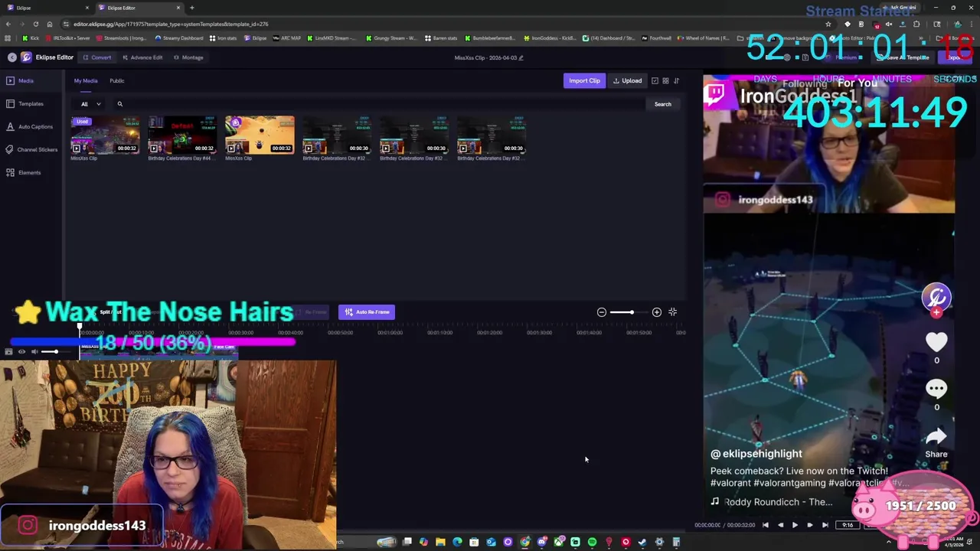Reload the browser page

coord(35,24)
